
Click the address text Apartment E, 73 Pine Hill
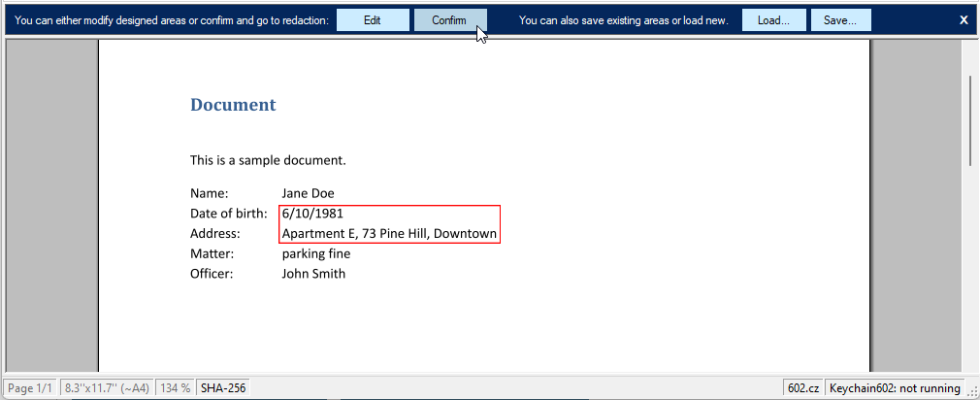(389, 234)
